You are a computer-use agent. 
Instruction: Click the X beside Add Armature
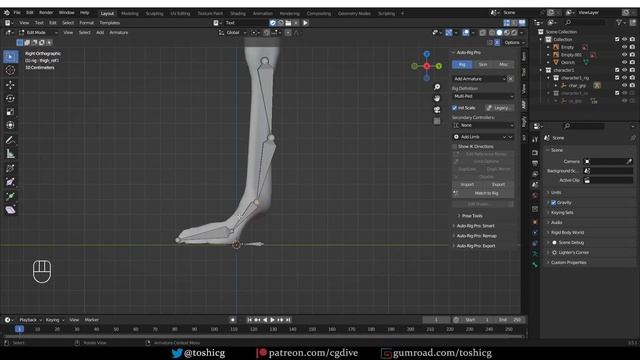click(510, 79)
